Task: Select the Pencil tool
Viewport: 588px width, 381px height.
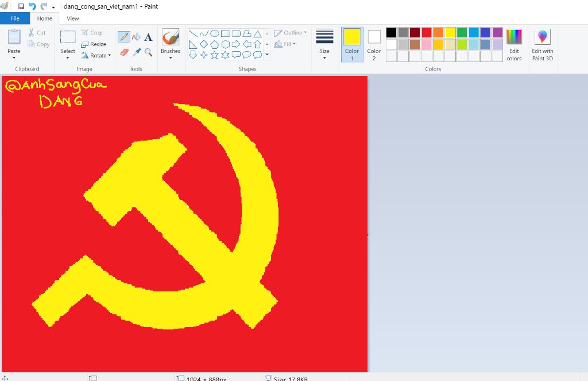Action: pos(124,37)
